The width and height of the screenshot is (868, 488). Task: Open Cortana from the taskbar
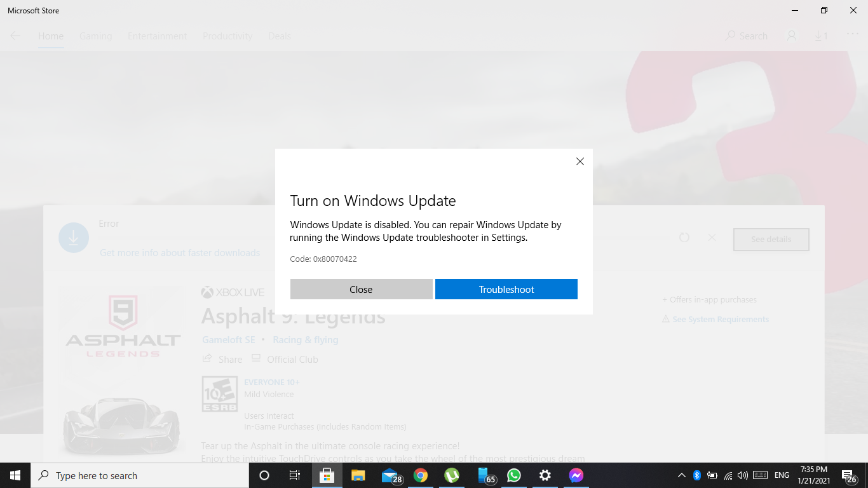(264, 475)
